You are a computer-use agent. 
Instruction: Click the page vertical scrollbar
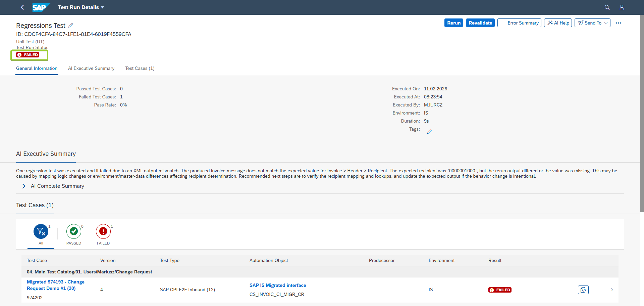click(x=642, y=114)
